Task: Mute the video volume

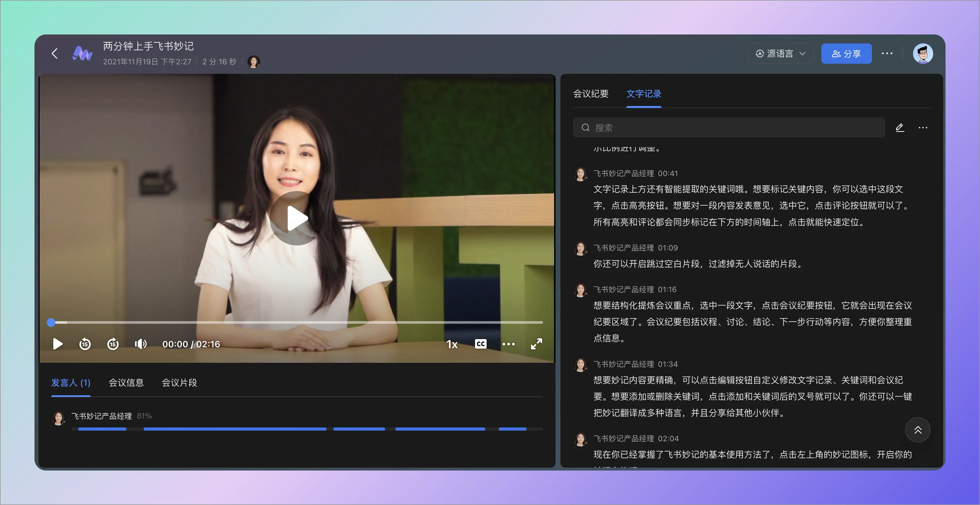Action: (x=140, y=344)
